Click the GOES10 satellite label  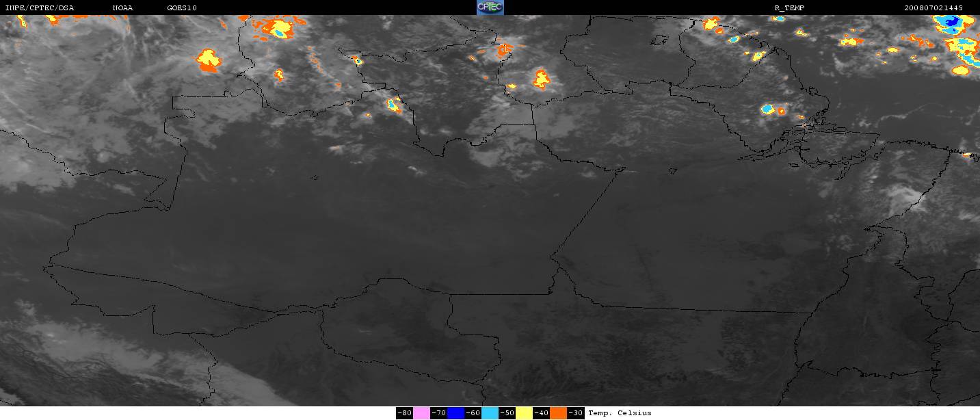point(182,8)
